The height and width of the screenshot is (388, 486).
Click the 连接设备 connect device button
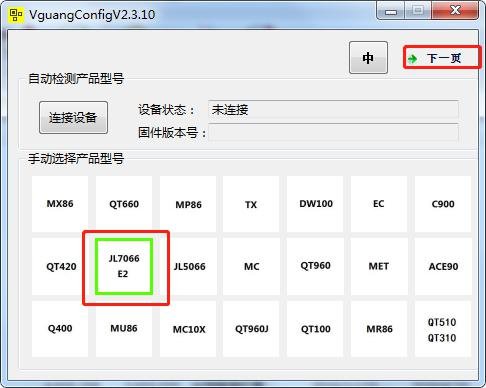(73, 118)
